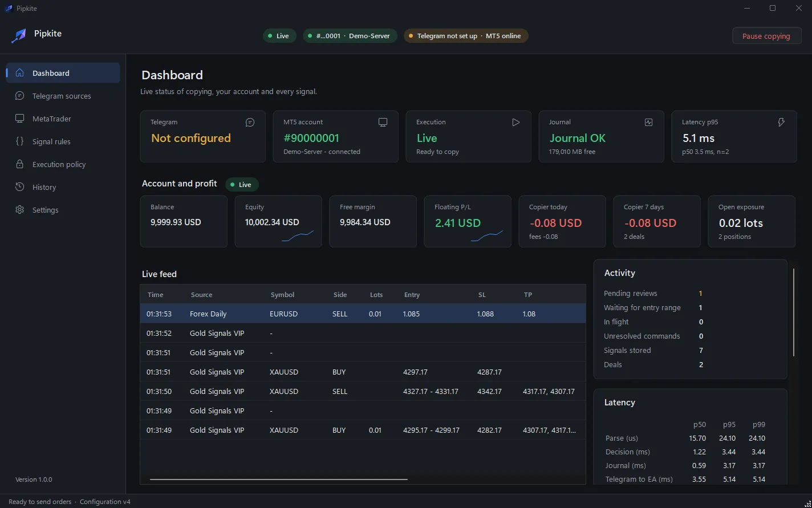The width and height of the screenshot is (812, 508).
Task: Select the Forex Daily EURUSD feed row
Action: tap(363, 314)
